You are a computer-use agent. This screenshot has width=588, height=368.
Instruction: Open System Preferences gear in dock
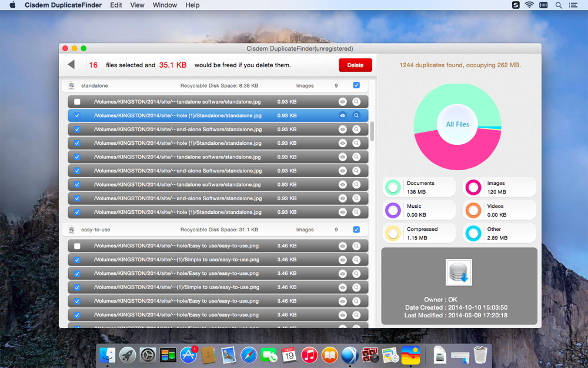click(x=148, y=354)
